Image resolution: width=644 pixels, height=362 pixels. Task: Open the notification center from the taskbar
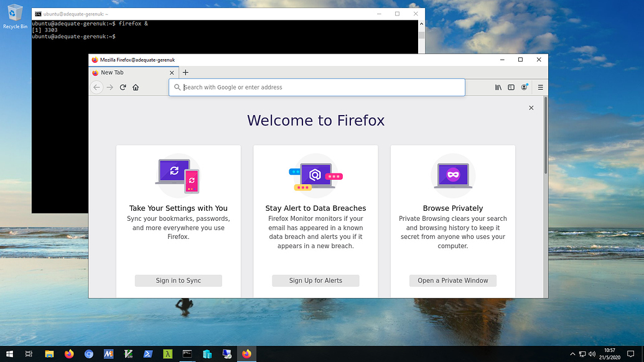(x=631, y=355)
